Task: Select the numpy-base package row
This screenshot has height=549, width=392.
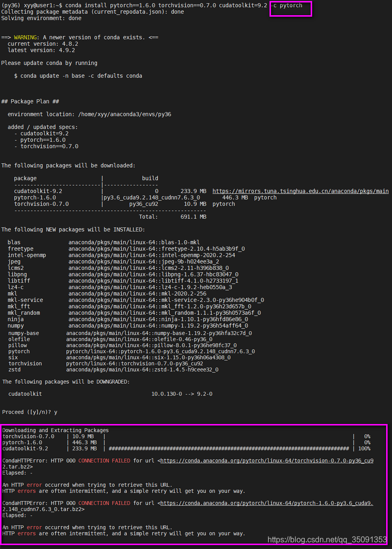Action: point(130,333)
